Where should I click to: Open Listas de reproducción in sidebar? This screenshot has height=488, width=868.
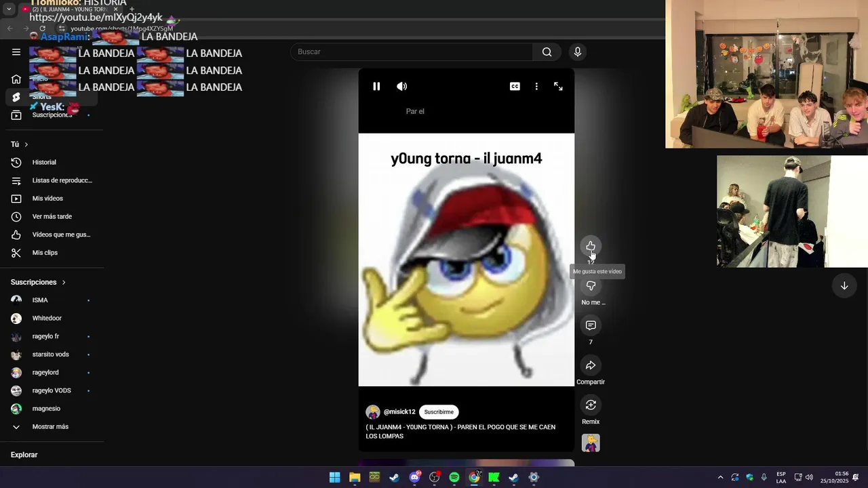point(52,180)
